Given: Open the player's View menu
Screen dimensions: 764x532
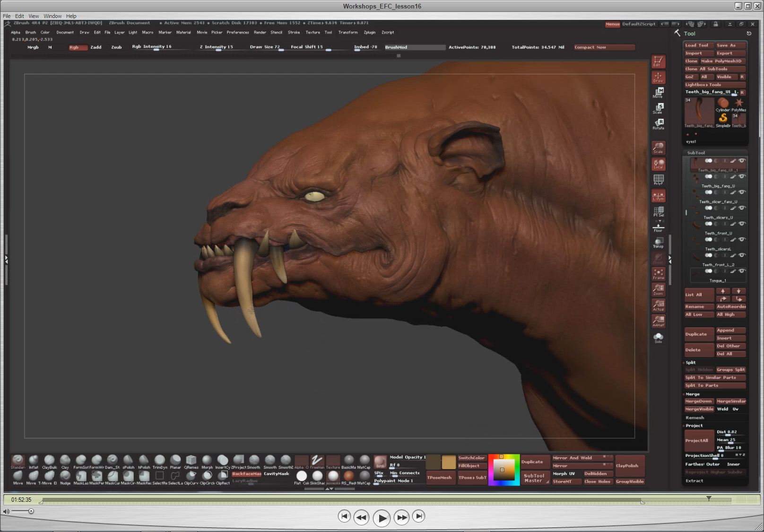Looking at the screenshot, I should 34,16.
